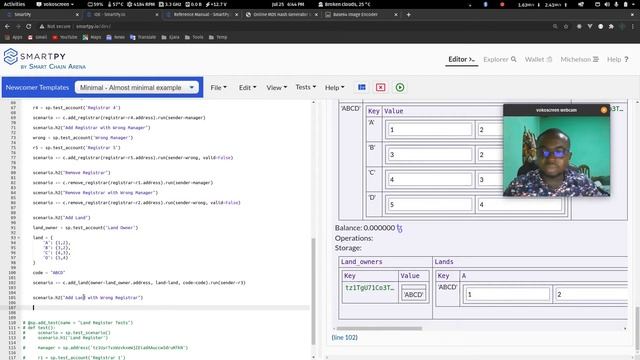
Task: Click the output panel horizontal scrollbar
Action: (x=379, y=328)
